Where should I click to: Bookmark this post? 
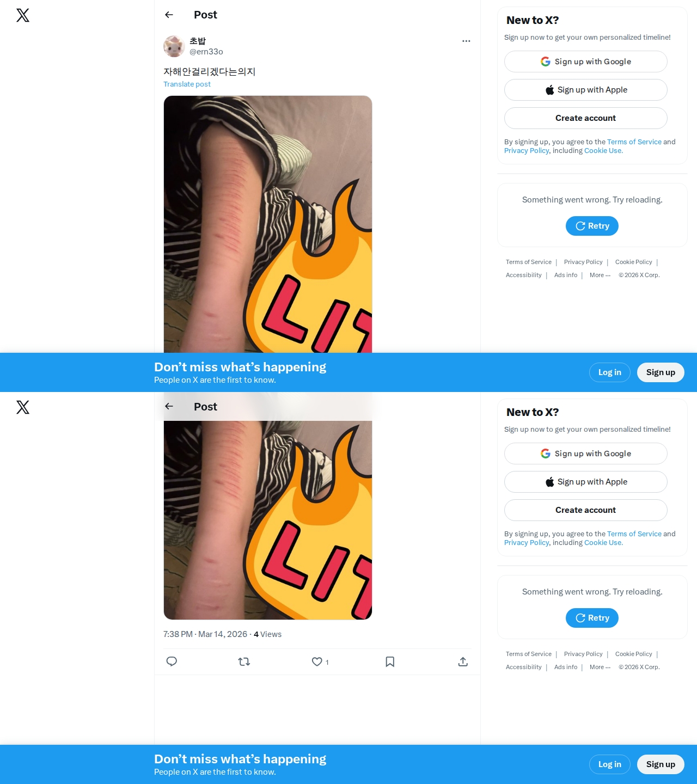click(x=390, y=661)
